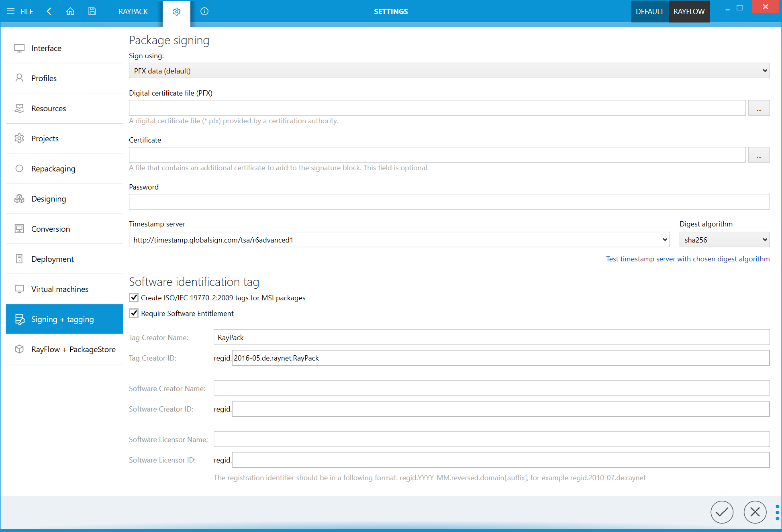Click the Repackaging circle icon
The height and width of the screenshot is (532, 782).
19,169
